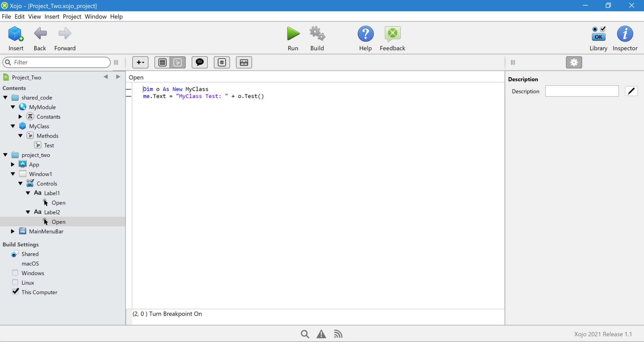Collapse the Window1 node

13,174
